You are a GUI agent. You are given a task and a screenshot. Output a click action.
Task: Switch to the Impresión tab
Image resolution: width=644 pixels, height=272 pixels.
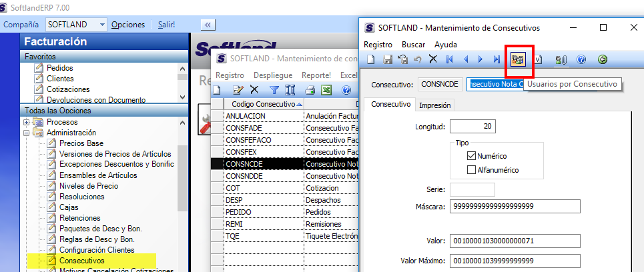435,105
